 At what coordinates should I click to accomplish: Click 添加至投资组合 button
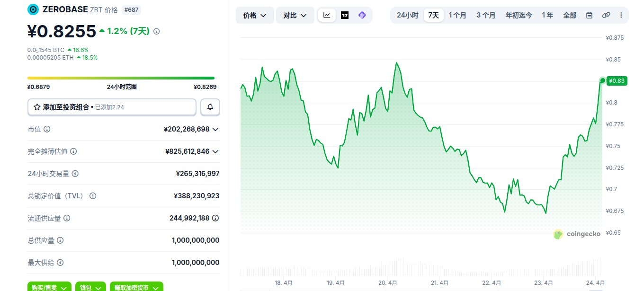112,107
